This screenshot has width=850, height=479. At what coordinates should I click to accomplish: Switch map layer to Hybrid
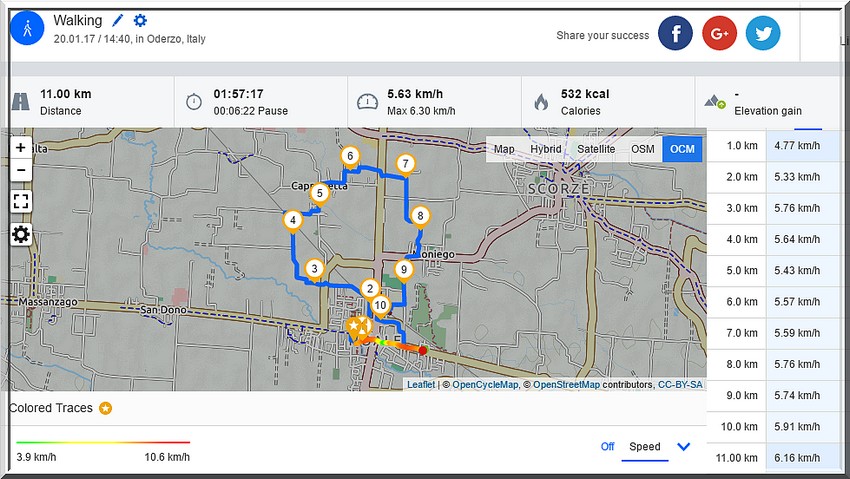click(545, 149)
